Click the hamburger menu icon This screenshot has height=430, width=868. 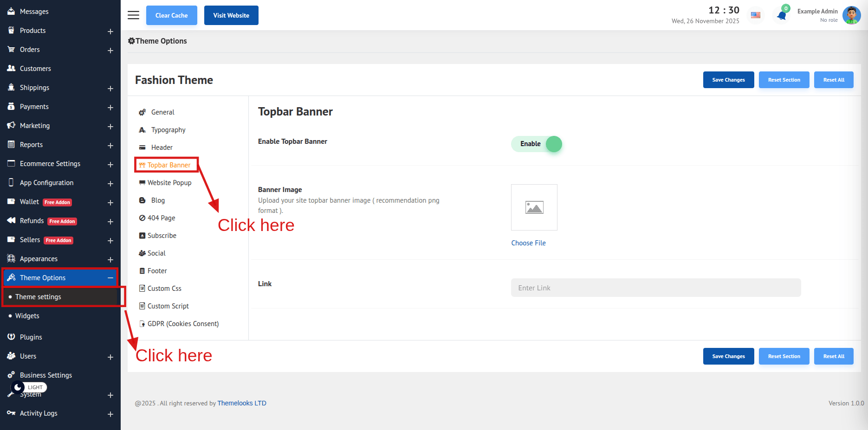(133, 15)
